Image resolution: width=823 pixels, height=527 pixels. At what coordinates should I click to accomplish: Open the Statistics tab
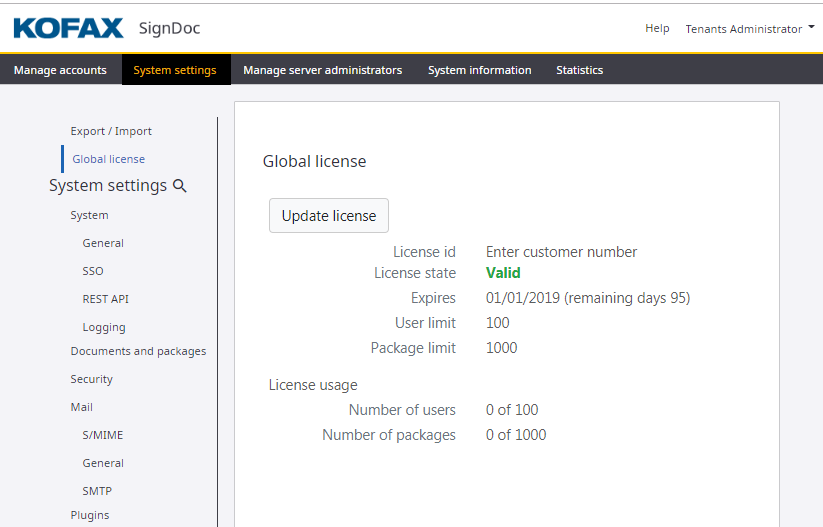(x=579, y=70)
